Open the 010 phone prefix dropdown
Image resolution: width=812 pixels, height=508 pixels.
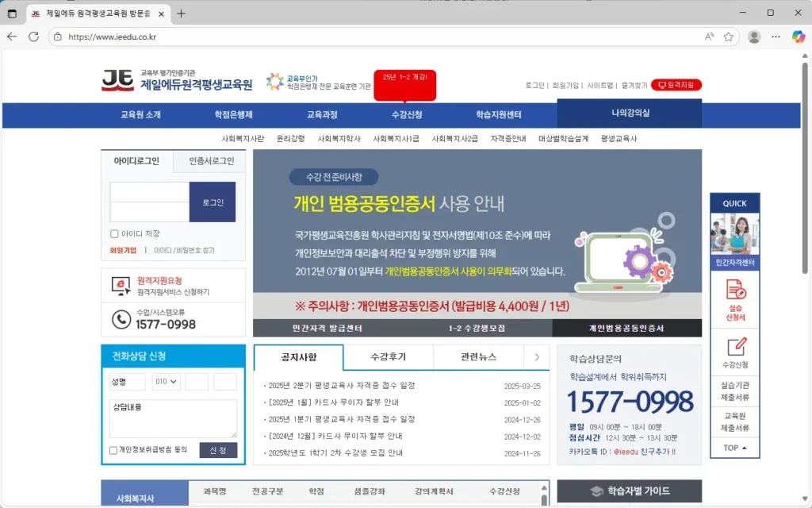pos(166,381)
